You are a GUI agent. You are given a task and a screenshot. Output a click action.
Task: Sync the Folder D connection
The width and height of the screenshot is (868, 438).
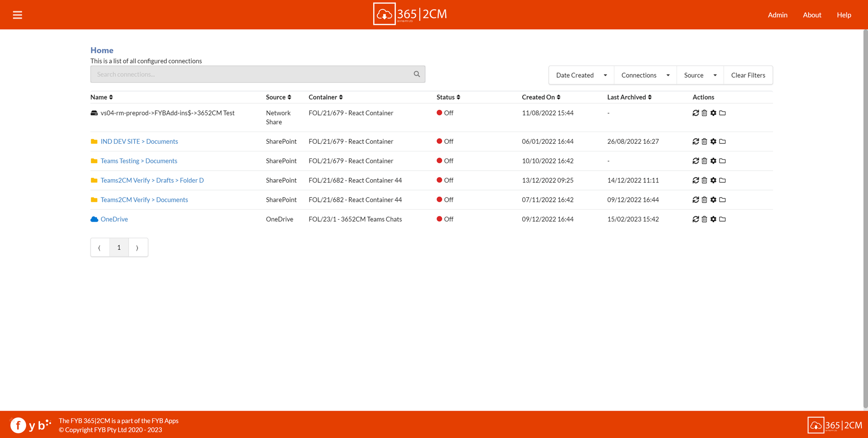tap(695, 180)
